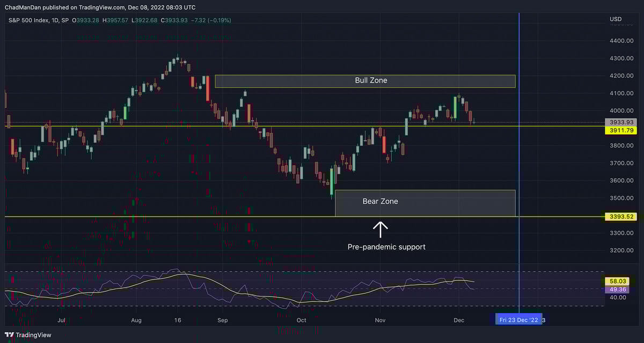Click the Pre-pandemic support text label
The width and height of the screenshot is (644, 343).
pos(386,247)
